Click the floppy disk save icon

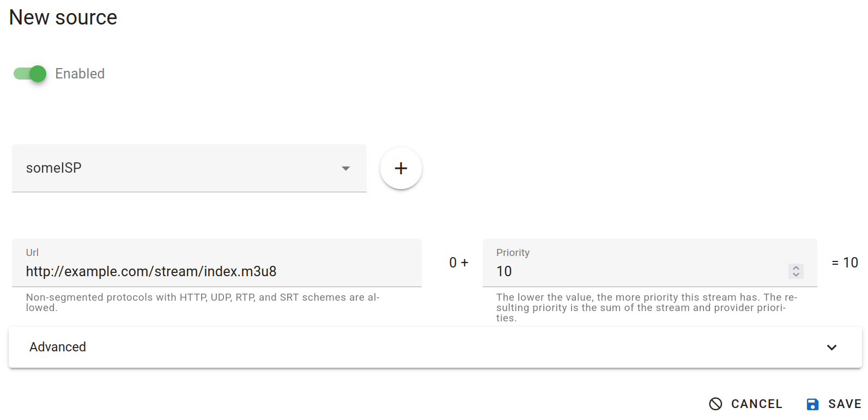[x=812, y=404]
